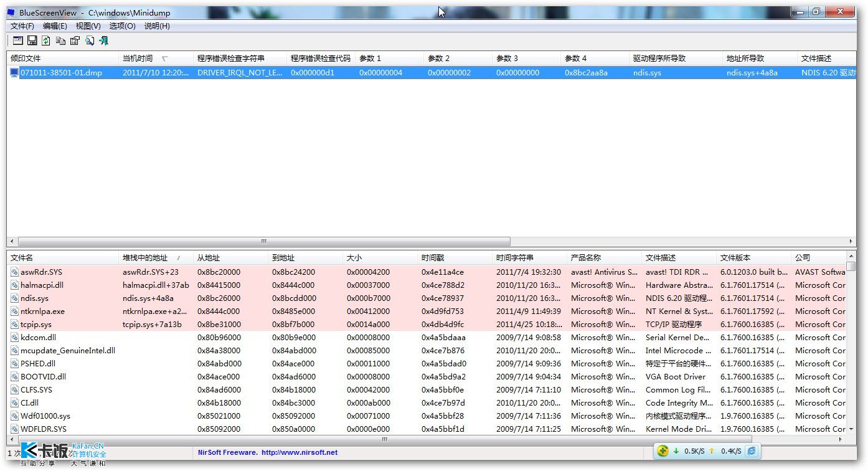Screen dimensions: 868x471
Task: Click the lower pane vertical scrollbar down arrow
Action: pos(851,429)
